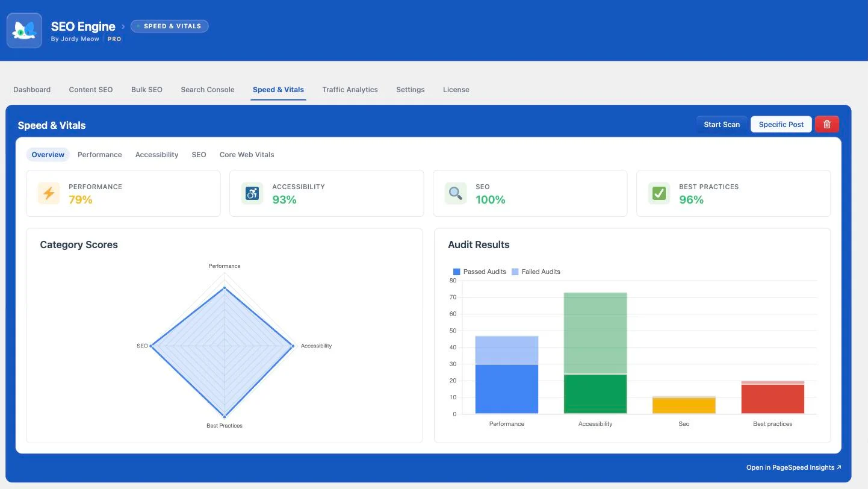Toggle Passed Audits legend item
This screenshot has height=489, width=868.
[x=479, y=272]
